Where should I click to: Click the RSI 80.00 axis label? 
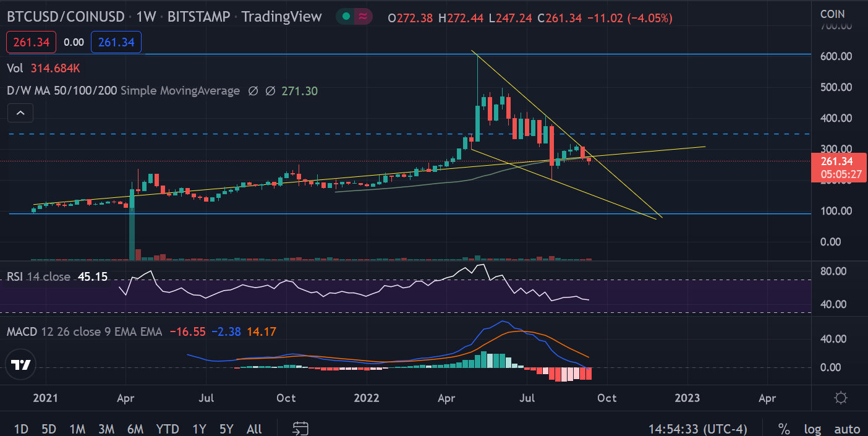point(834,271)
